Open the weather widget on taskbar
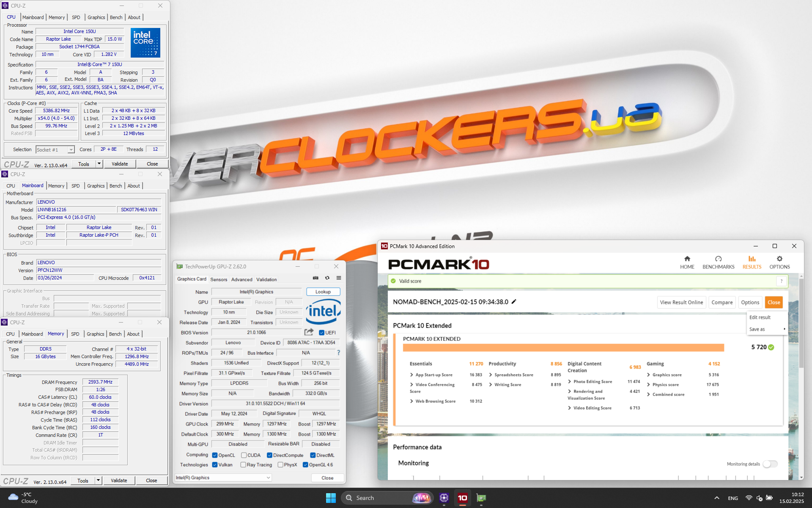This screenshot has width=812, height=508. click(x=23, y=498)
